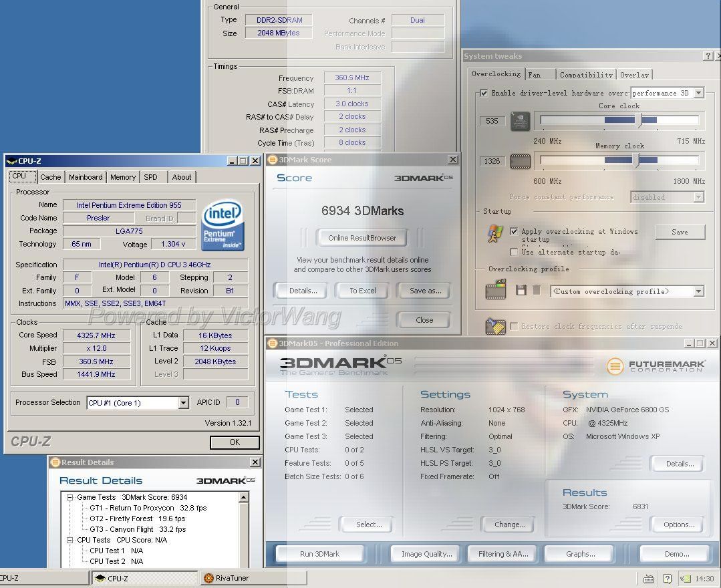This screenshot has height=588, width=721.
Task: Click the To Excel button
Action: 363,291
